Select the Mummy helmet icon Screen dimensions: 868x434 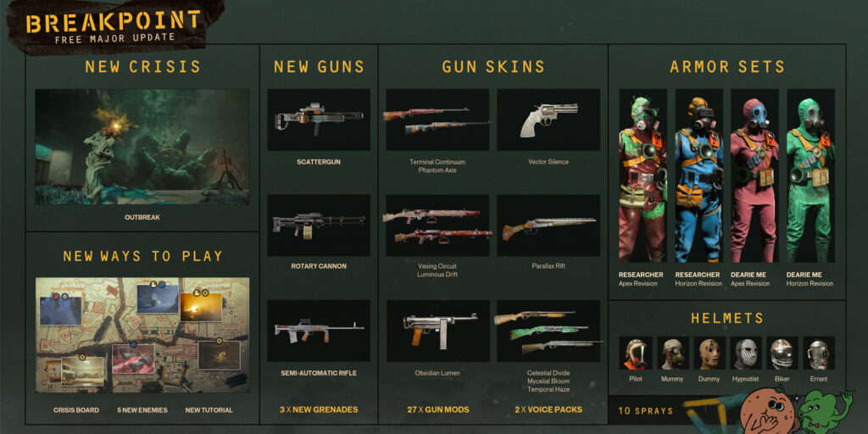(x=672, y=353)
